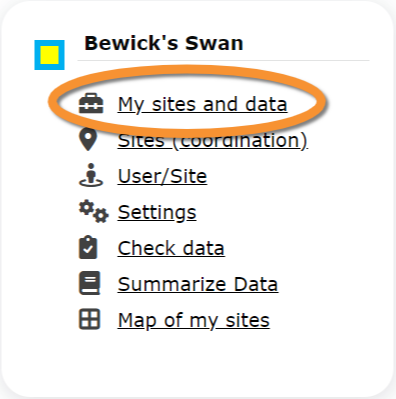Screen dimensions: 396x399
Task: Click the map pin icon for Sites coordination
Action: tap(88, 140)
